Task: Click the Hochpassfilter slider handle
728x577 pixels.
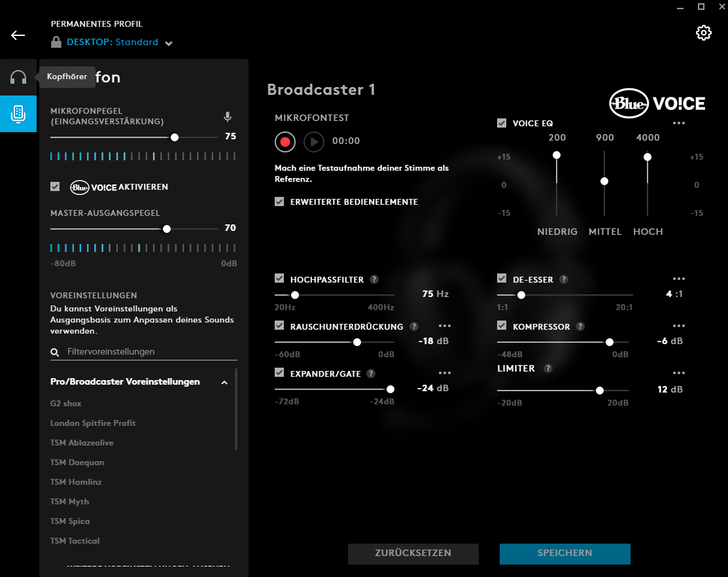Action: 295,295
